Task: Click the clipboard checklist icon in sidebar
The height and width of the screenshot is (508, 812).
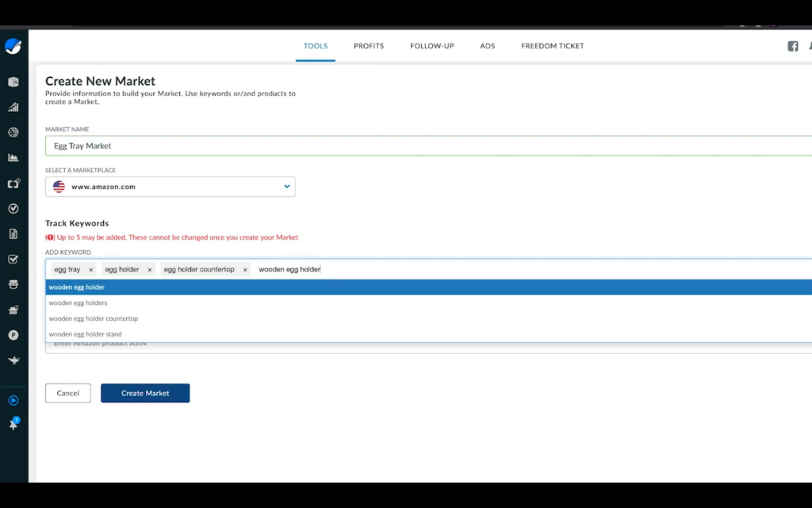Action: click(x=13, y=259)
